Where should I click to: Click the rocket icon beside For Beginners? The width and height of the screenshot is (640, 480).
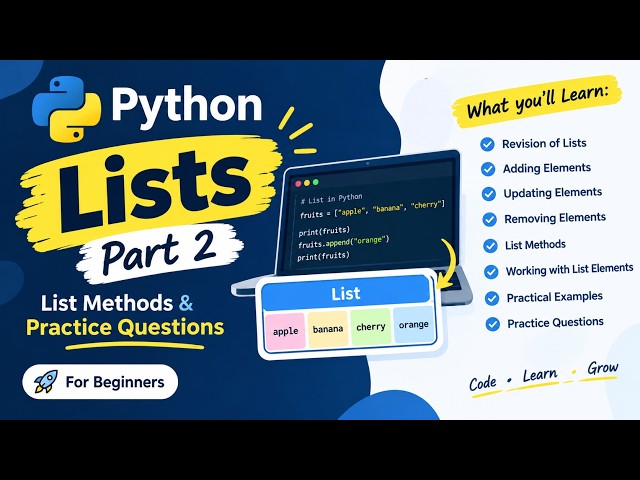[46, 381]
